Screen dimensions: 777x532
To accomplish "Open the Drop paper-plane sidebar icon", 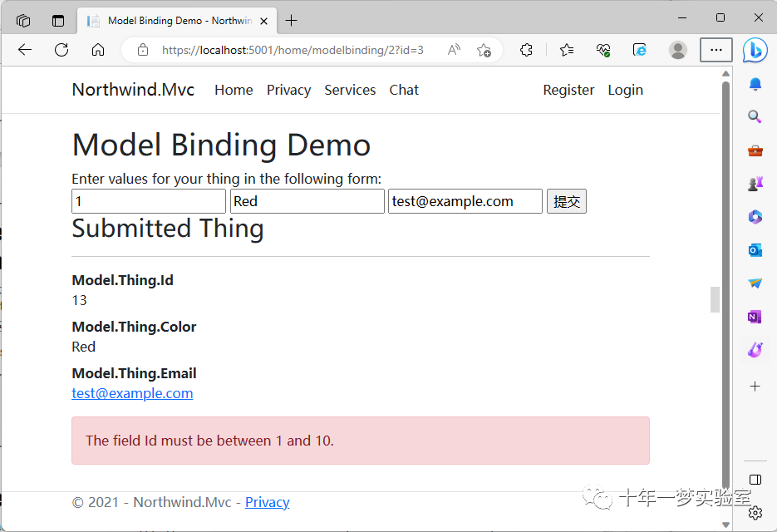I will point(755,283).
